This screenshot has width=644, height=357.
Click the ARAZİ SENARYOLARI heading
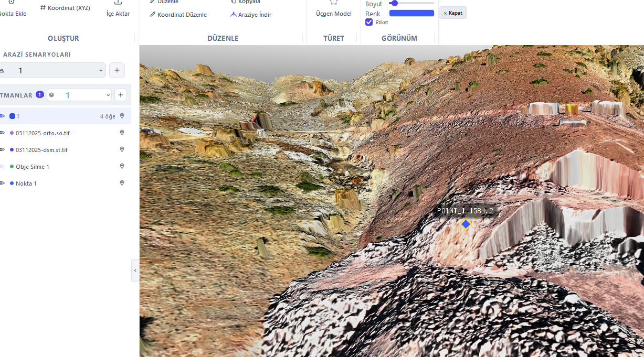click(37, 55)
